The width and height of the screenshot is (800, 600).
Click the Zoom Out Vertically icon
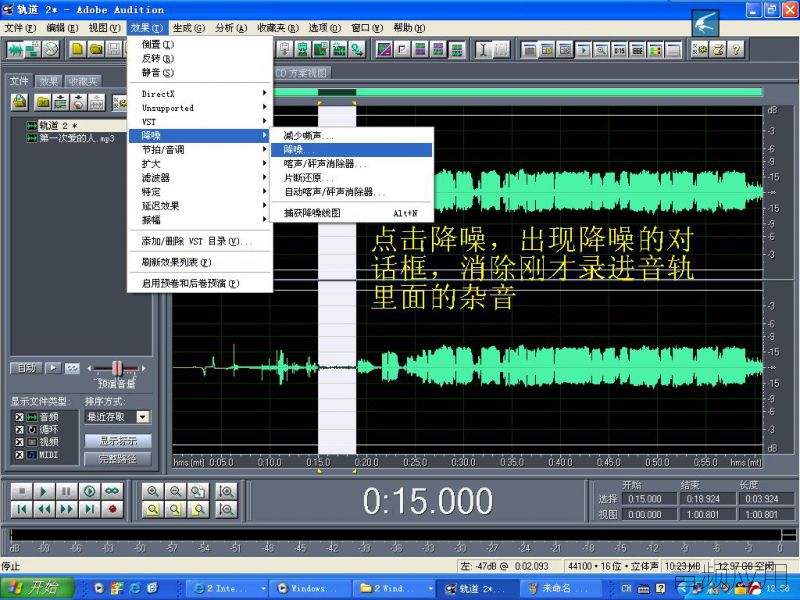tap(226, 509)
